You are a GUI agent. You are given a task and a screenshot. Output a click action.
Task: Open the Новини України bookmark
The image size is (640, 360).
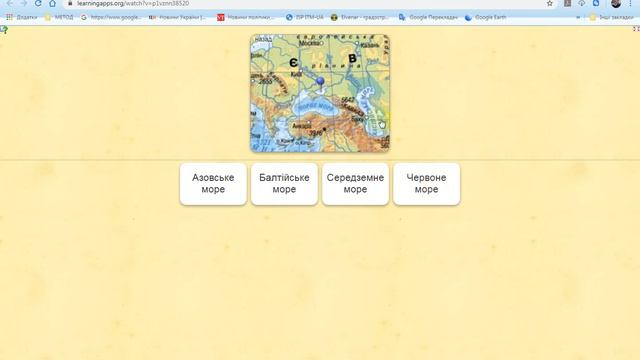[x=177, y=17]
